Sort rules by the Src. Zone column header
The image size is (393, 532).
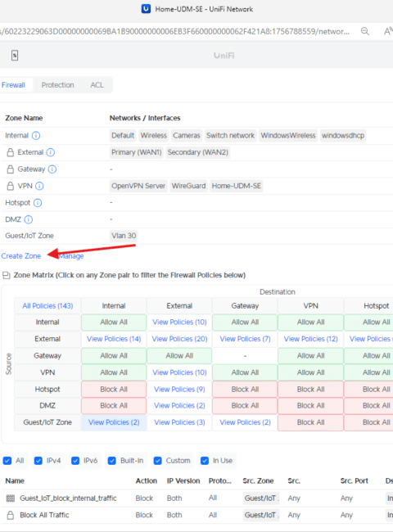(x=258, y=480)
